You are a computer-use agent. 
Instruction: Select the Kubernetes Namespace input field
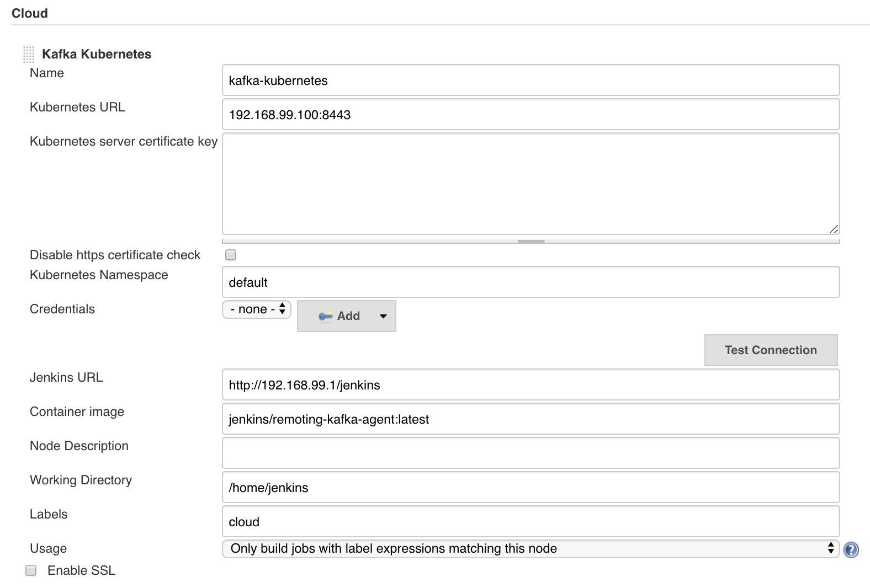(x=531, y=282)
